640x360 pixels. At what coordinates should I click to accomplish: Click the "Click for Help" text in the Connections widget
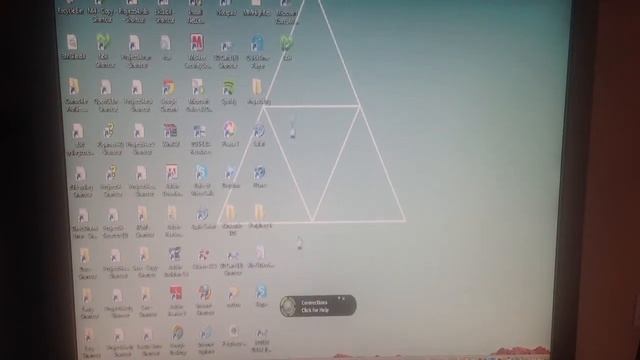click(x=315, y=311)
